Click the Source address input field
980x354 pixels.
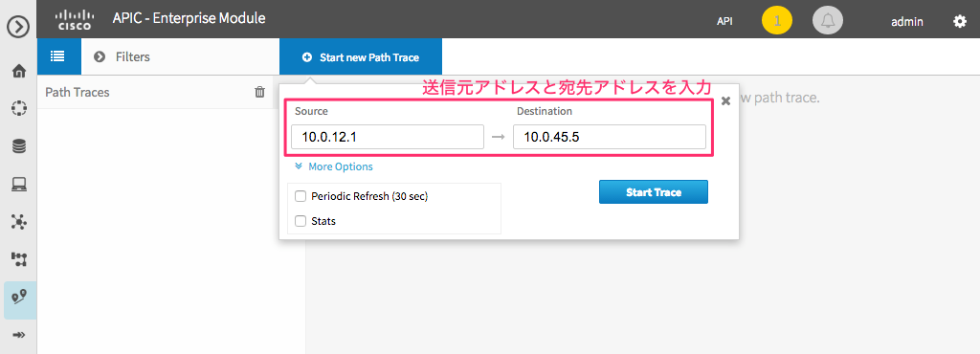388,137
